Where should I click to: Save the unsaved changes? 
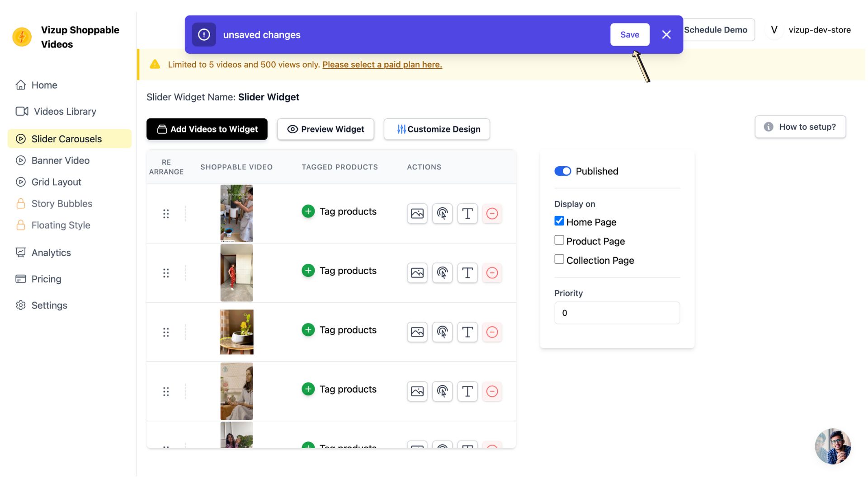tap(629, 35)
